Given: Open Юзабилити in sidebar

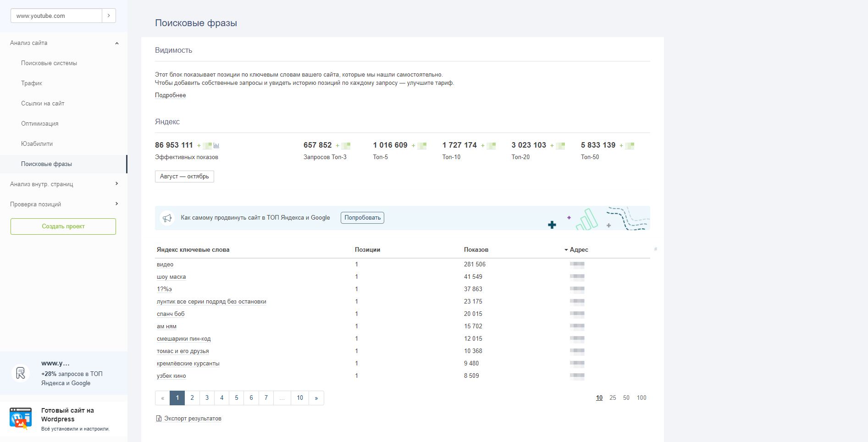Looking at the screenshot, I should [x=37, y=144].
